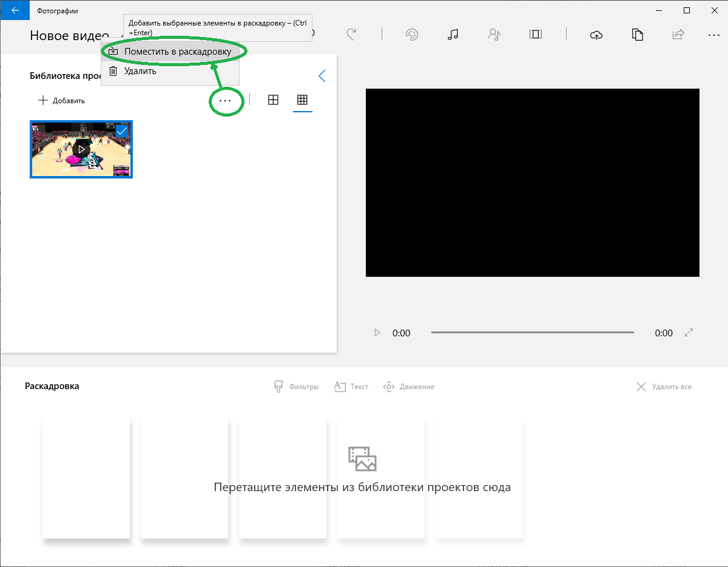Viewport: 728px width, 567px height.
Task: Open the library three-dots options menu
Action: click(225, 101)
